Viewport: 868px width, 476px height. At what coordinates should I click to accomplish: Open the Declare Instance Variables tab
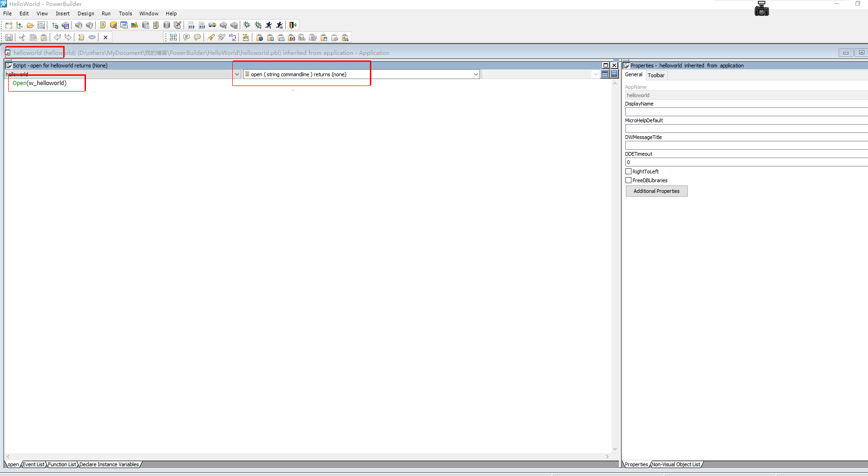tap(109, 464)
